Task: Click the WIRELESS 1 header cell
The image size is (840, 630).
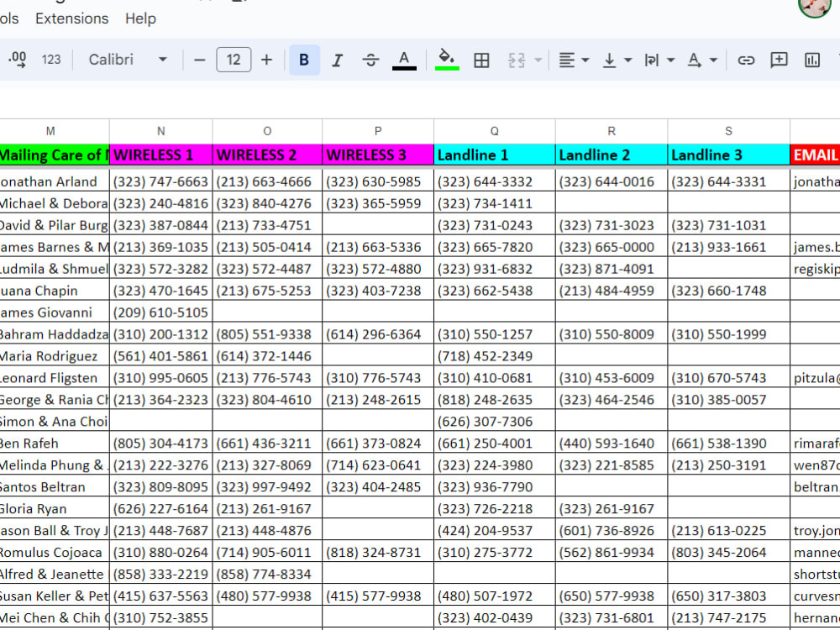Action: [x=160, y=155]
